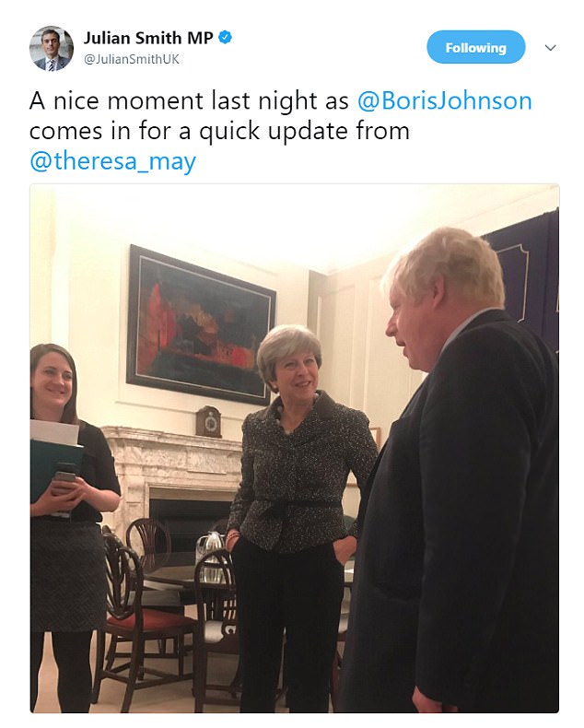Click the blue verified badge

[x=225, y=38]
